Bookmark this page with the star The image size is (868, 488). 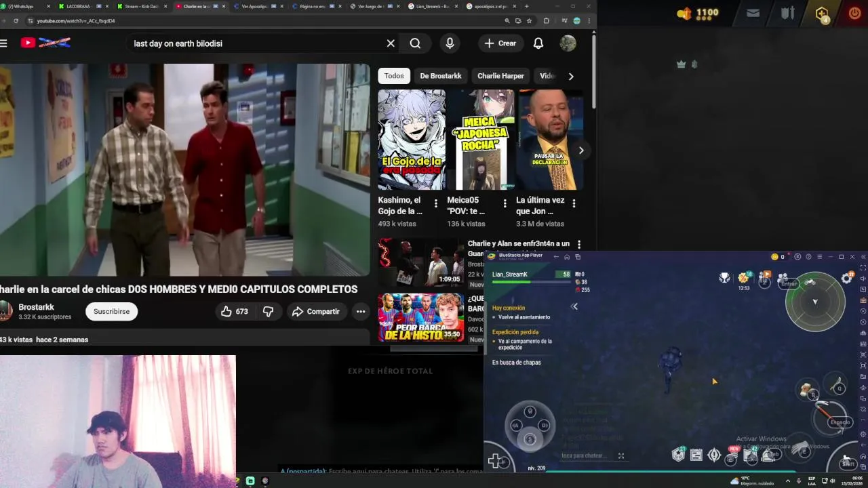529,21
